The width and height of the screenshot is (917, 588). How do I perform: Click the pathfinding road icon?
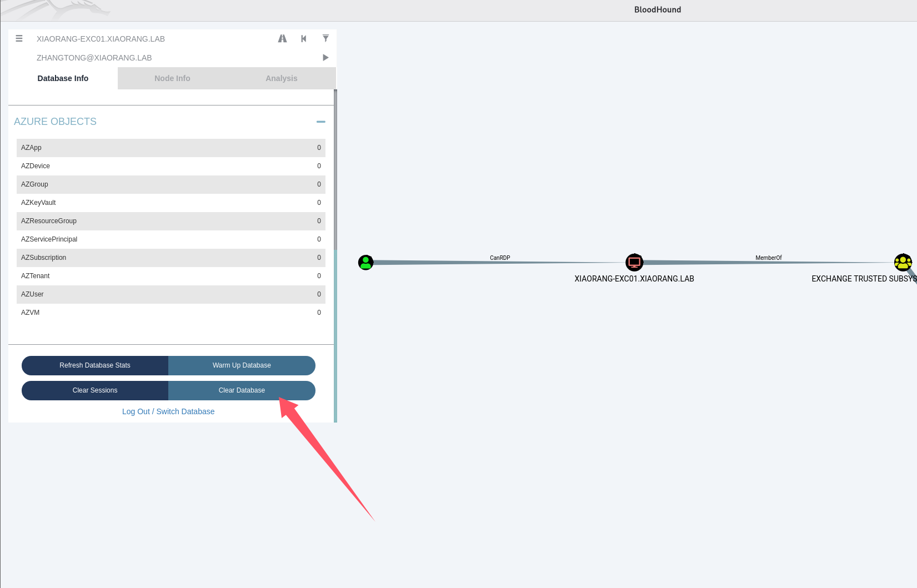click(x=282, y=38)
